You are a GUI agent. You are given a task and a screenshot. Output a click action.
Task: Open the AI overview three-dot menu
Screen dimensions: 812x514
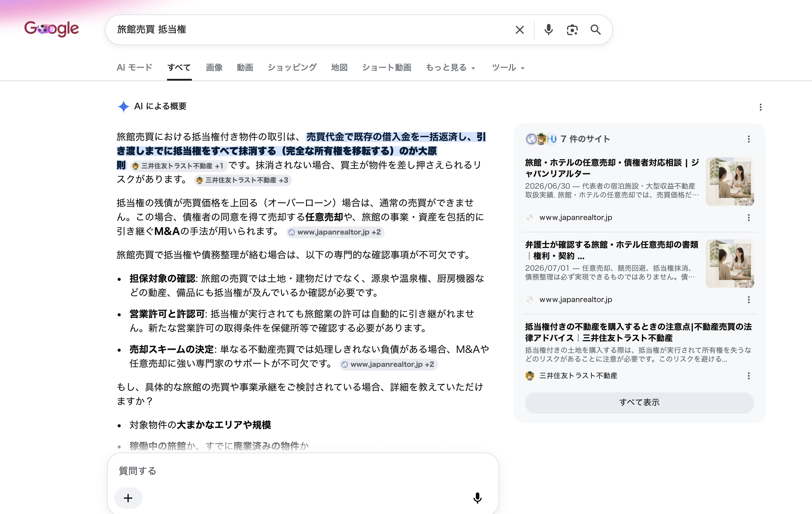[x=760, y=107]
